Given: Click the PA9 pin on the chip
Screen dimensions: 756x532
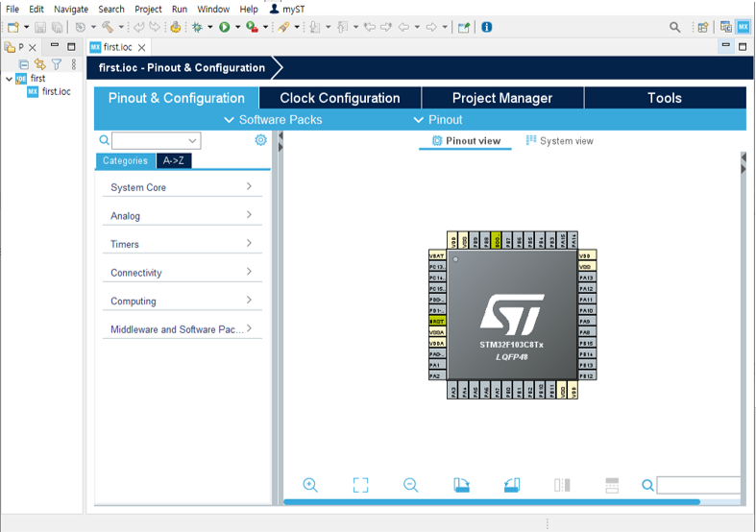Looking at the screenshot, I should click(587, 321).
